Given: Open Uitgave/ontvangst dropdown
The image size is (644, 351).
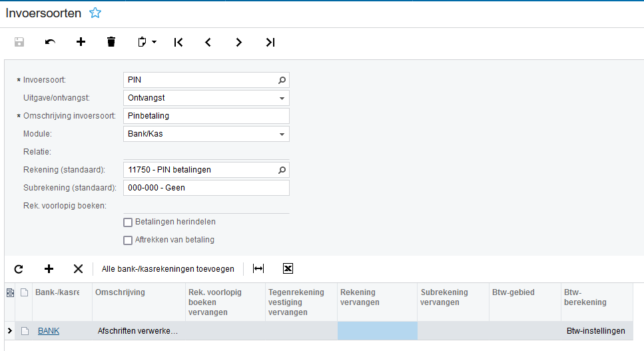Looking at the screenshot, I should (282, 98).
